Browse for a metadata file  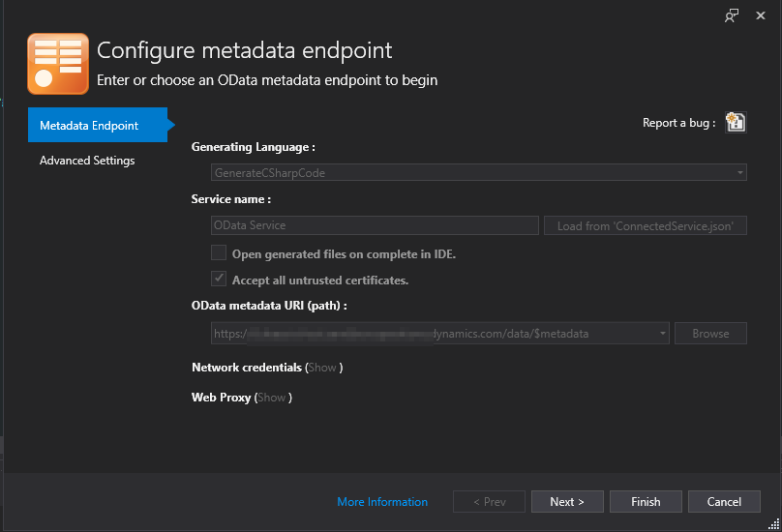tap(710, 333)
